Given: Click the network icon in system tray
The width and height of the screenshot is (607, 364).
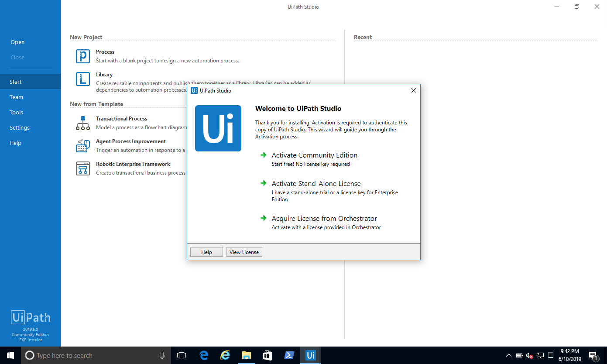Looking at the screenshot, I should click(540, 355).
